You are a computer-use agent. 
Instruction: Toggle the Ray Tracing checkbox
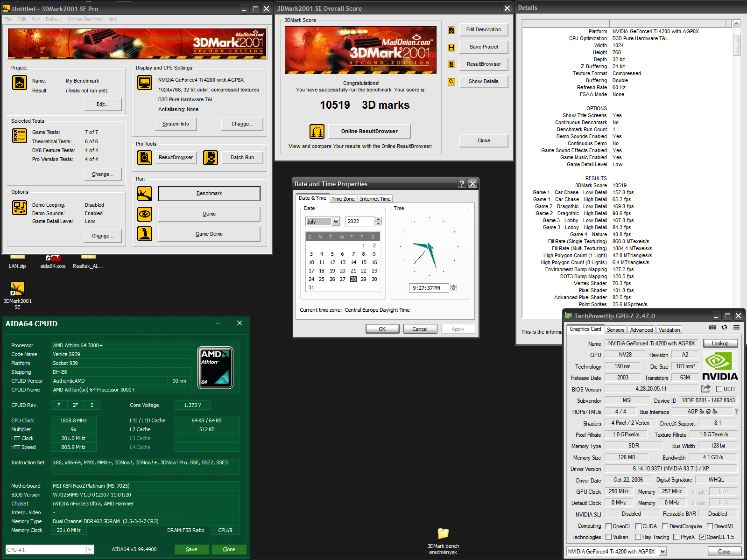[638, 537]
